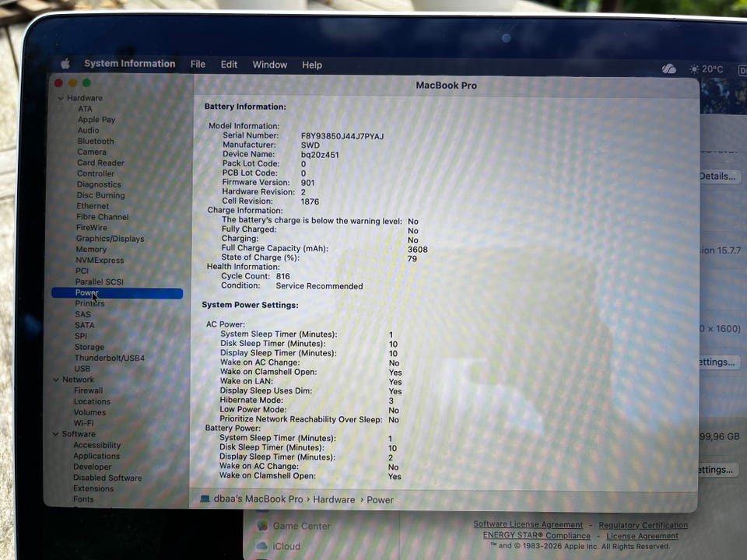Click the Details… button behind

[719, 177]
